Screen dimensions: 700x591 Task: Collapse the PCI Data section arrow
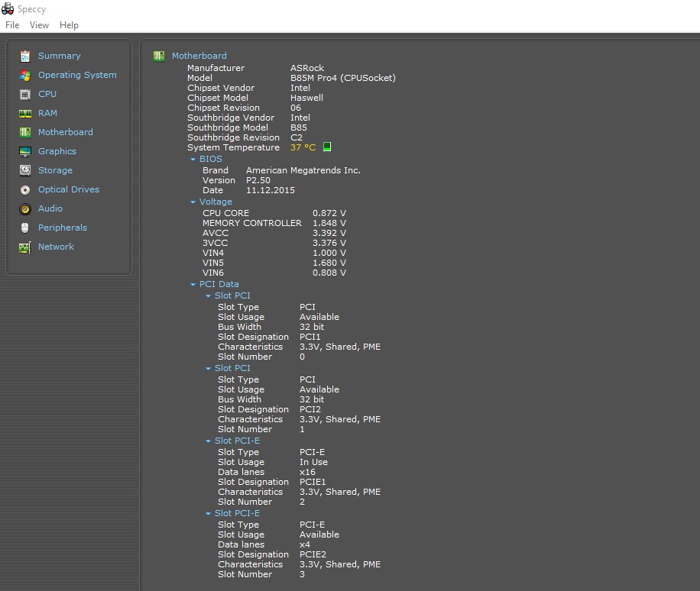coord(193,285)
